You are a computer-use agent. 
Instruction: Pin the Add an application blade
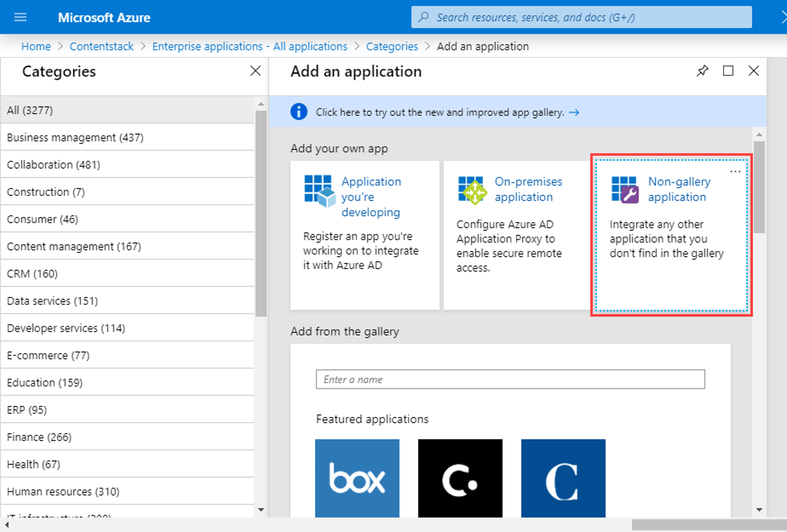702,71
